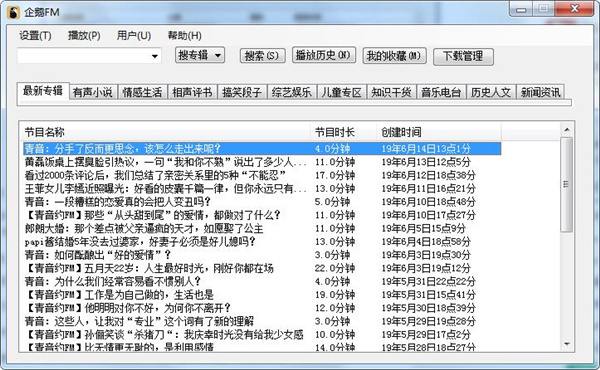
Task: Select row 看过2000条评论后
Action: tap(262, 175)
